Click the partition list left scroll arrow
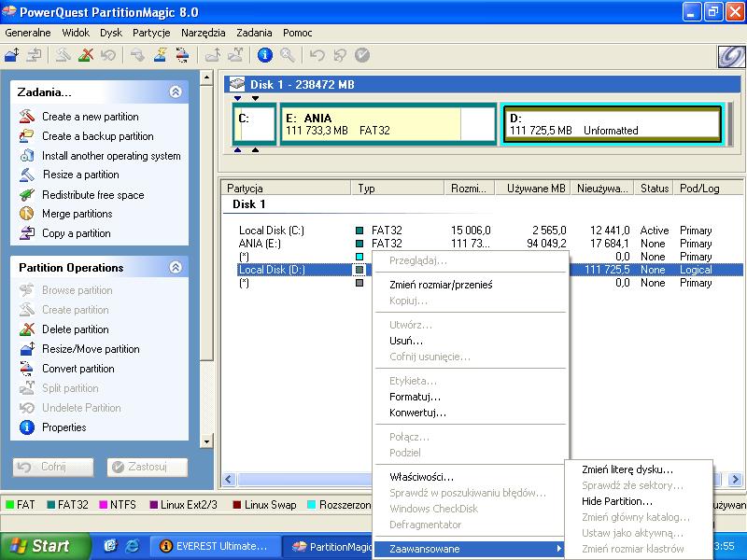Image resolution: width=747 pixels, height=560 pixels. pyautogui.click(x=229, y=479)
